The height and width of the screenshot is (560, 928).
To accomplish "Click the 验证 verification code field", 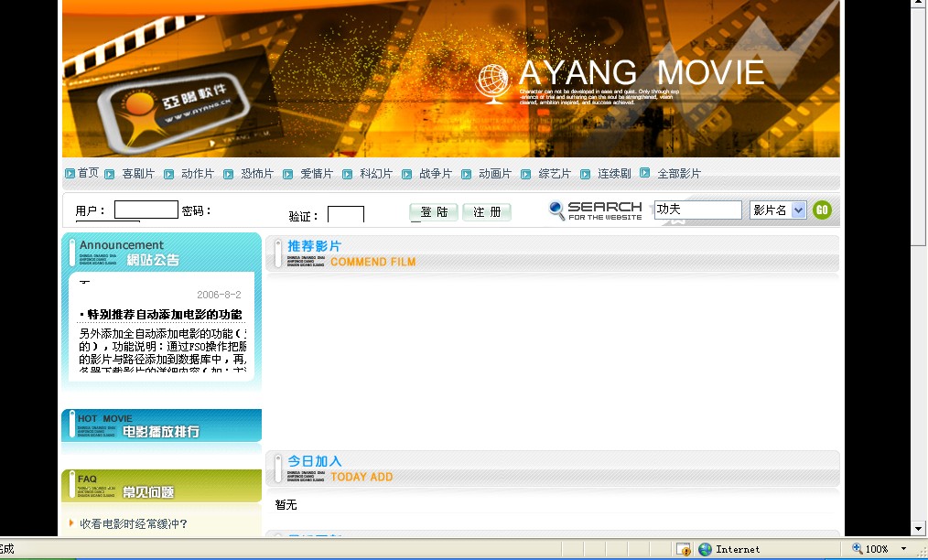I will pyautogui.click(x=346, y=215).
